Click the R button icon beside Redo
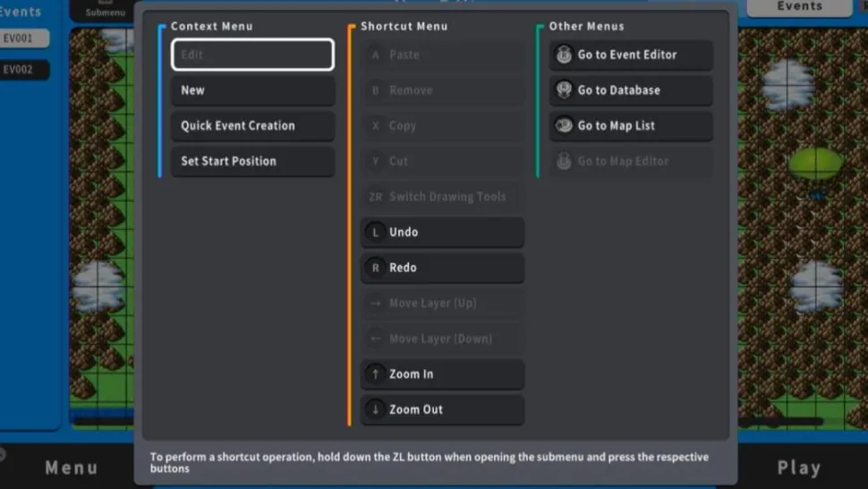Viewport: 868px width, 489px height. [376, 268]
